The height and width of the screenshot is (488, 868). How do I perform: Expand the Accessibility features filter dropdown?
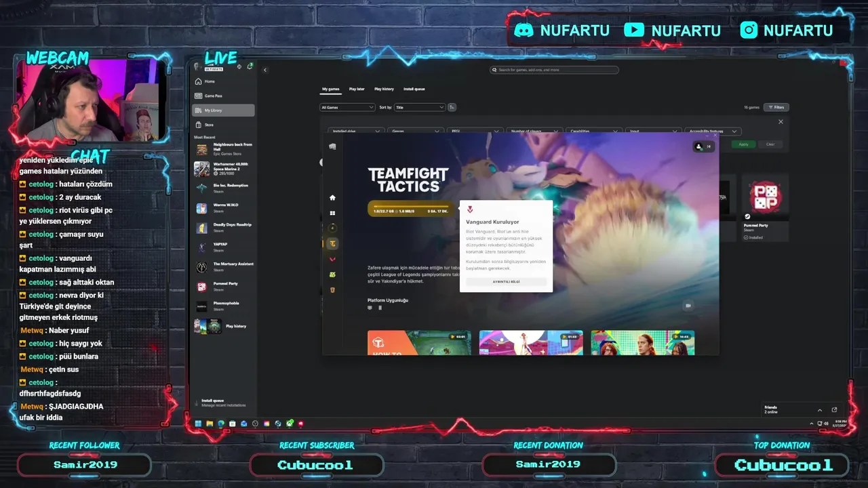pos(713,131)
